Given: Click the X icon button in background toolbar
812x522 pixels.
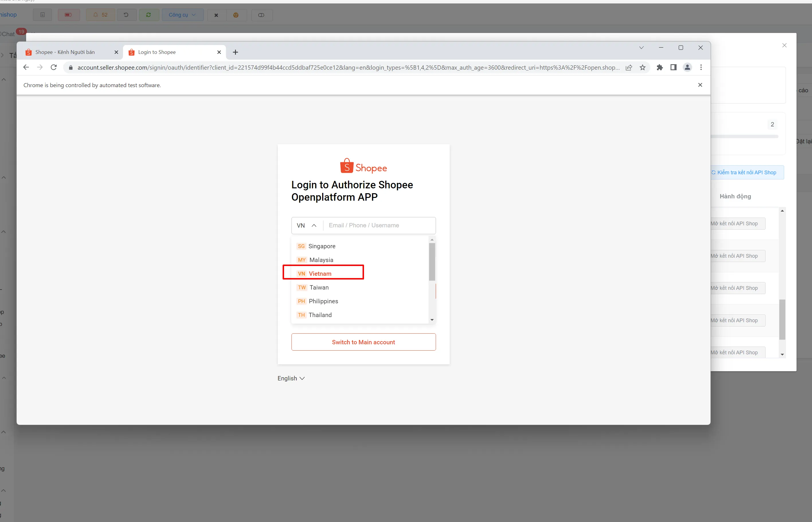Looking at the screenshot, I should click(216, 15).
